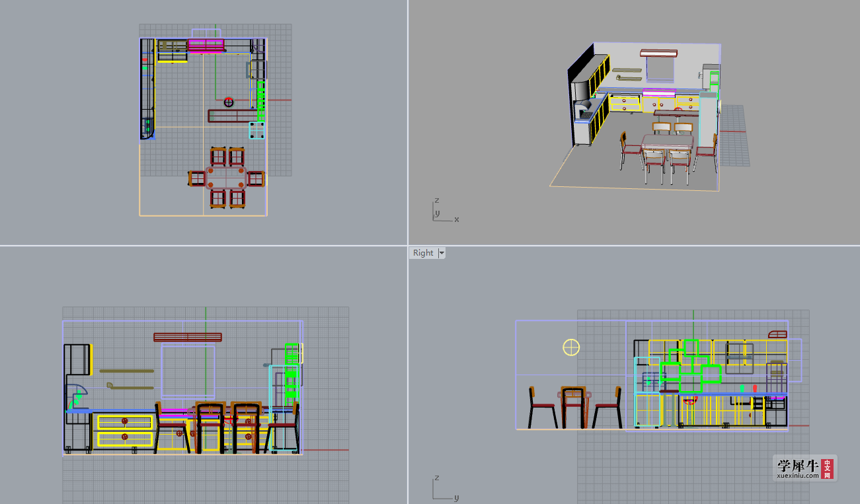Click the "Right" viewport title label
This screenshot has width=860, height=504.
[x=423, y=253]
